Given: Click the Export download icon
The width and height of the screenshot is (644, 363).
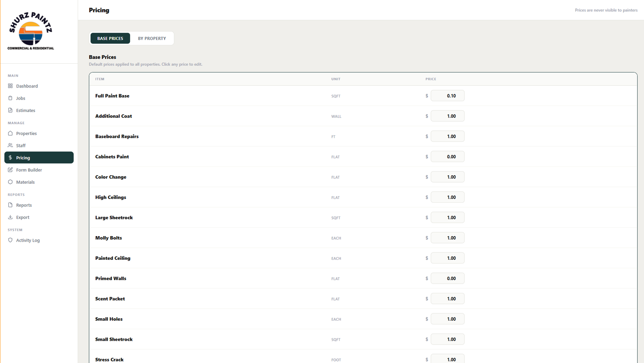Looking at the screenshot, I should pos(10,217).
